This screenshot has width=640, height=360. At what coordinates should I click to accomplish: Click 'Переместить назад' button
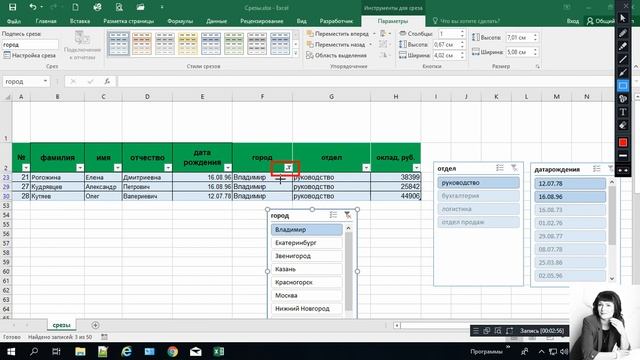point(336,44)
